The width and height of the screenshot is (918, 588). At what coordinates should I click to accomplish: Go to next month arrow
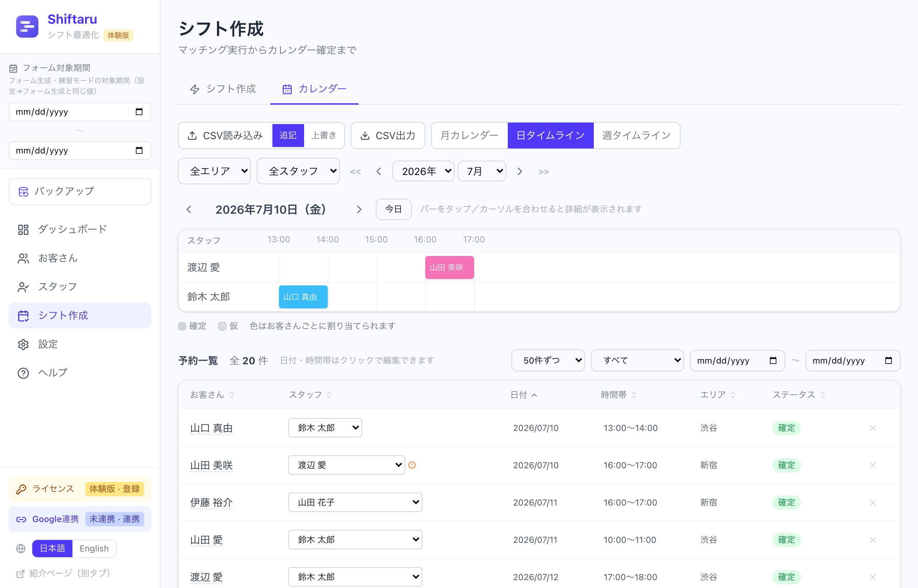520,171
